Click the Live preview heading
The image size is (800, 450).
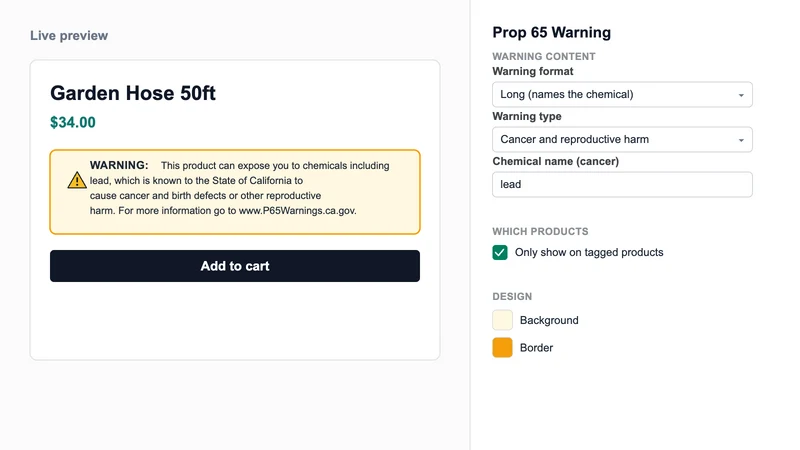[69, 35]
